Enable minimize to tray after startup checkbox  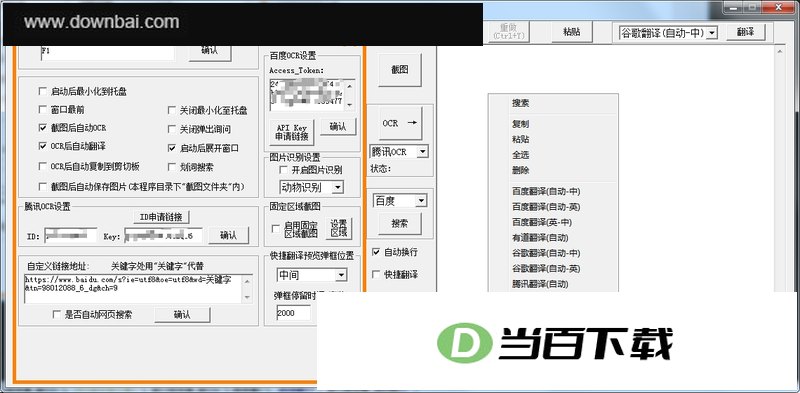[42, 92]
